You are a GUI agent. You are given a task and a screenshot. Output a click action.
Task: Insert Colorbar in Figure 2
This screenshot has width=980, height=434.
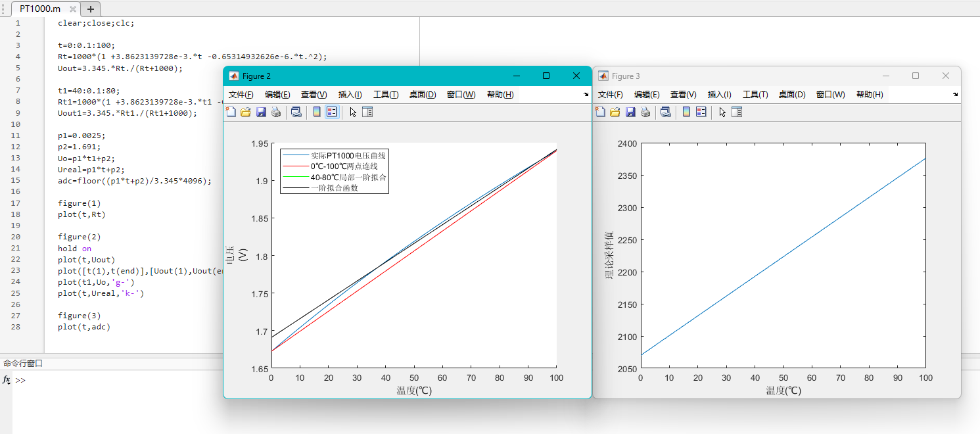pos(317,112)
